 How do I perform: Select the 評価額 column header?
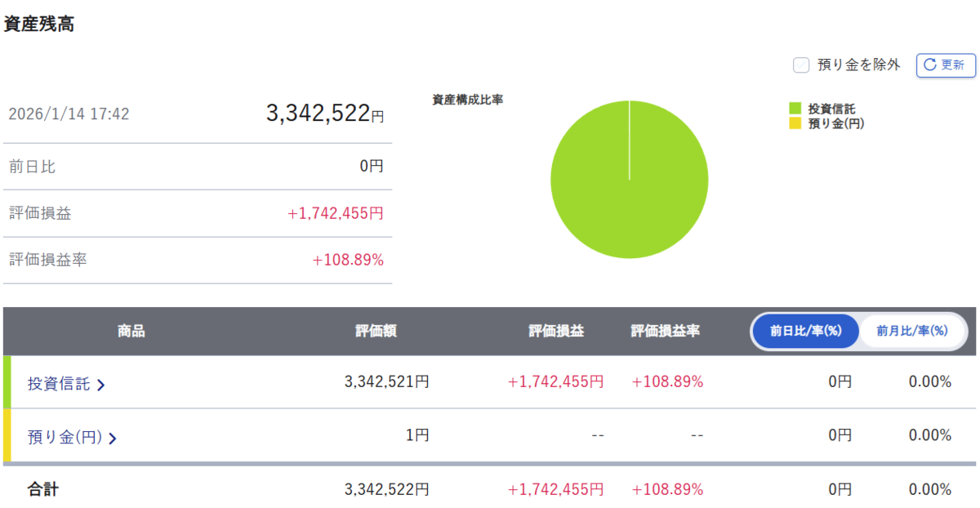(376, 332)
